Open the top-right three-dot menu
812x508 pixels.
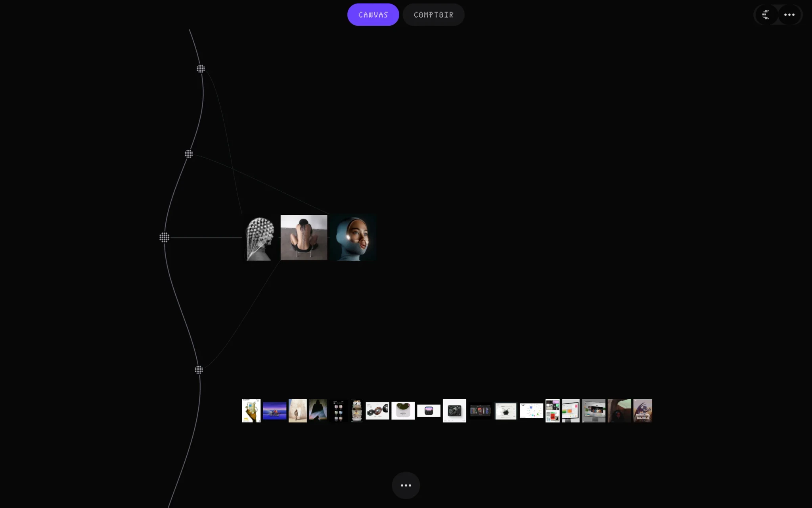(789, 15)
